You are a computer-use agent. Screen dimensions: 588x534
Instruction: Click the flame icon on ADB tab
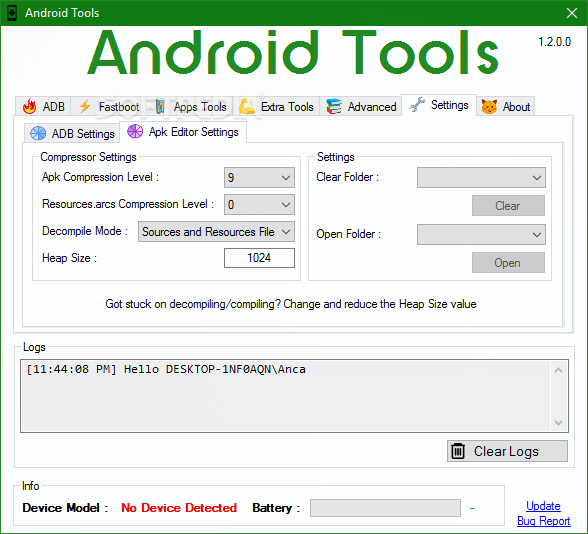30,106
